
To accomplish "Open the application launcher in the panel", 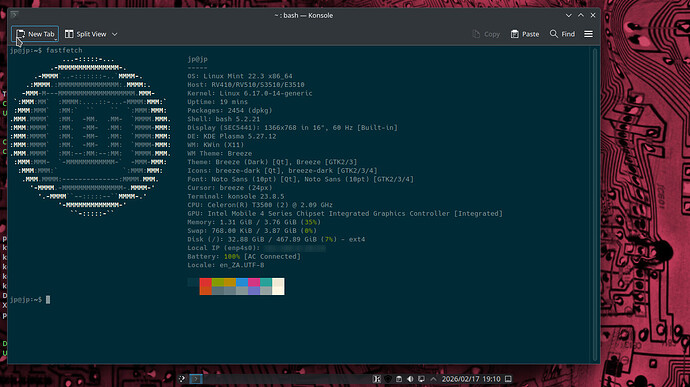I will click(x=182, y=379).
